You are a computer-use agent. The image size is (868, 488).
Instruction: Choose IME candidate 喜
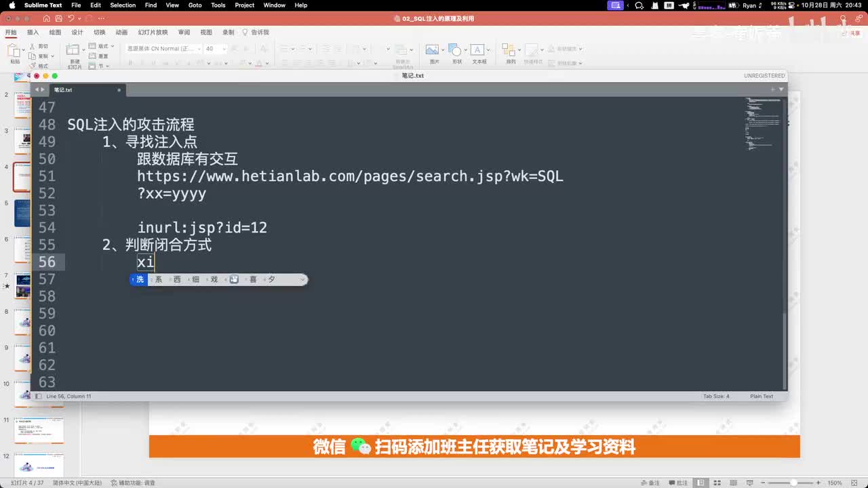coord(252,279)
